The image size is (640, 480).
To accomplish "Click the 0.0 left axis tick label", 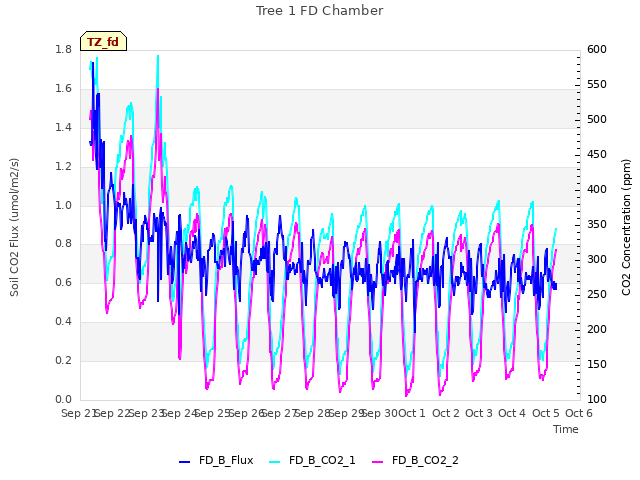I will click(x=64, y=400).
